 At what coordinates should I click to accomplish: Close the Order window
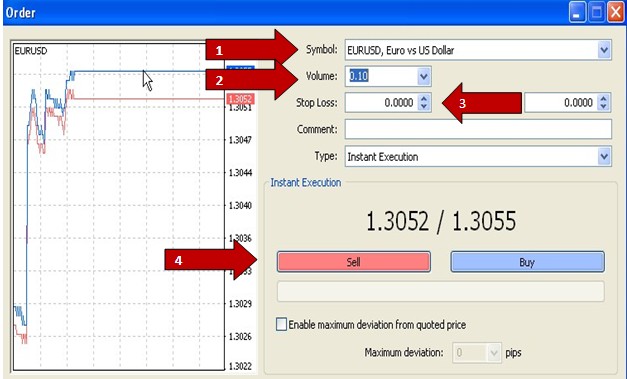tap(616, 13)
